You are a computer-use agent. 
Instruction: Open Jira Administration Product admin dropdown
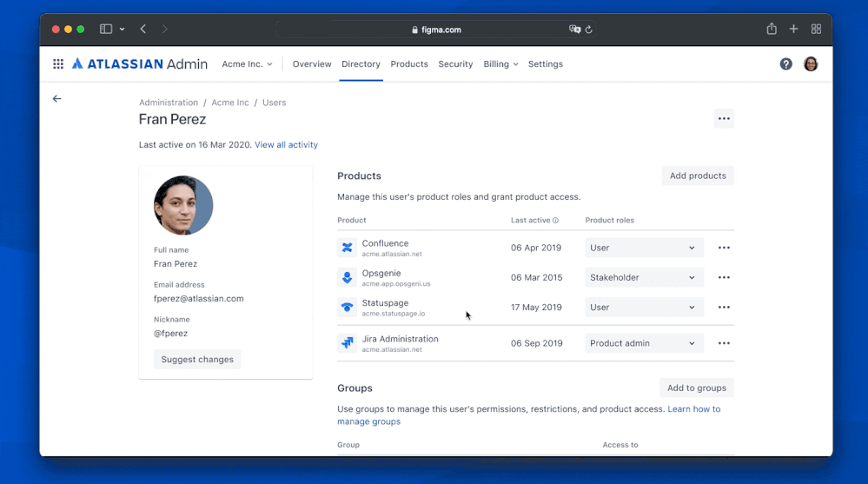[x=644, y=343]
